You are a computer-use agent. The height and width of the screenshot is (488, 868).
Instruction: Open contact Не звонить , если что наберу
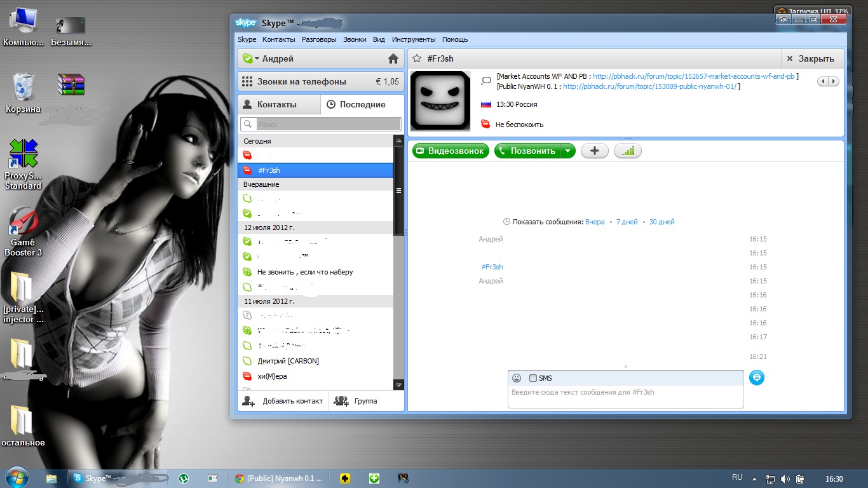tap(316, 272)
